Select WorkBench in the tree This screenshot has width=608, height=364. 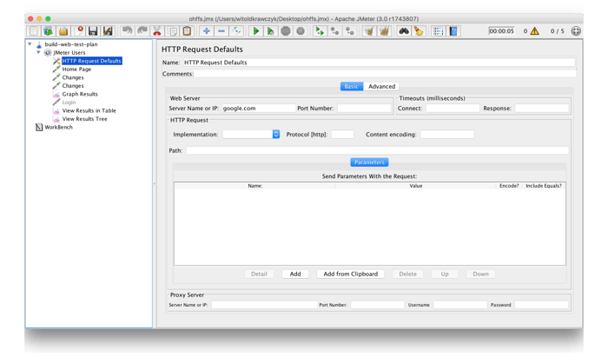pyautogui.click(x=58, y=127)
